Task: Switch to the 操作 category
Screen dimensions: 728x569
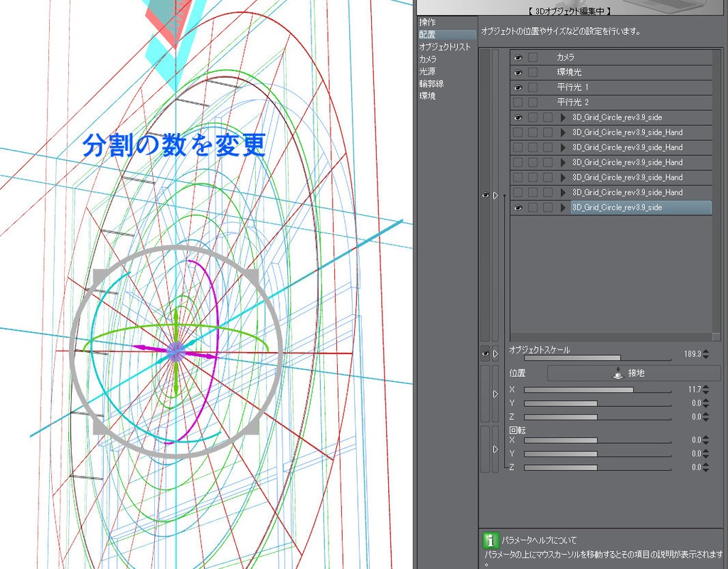Action: pyautogui.click(x=427, y=22)
